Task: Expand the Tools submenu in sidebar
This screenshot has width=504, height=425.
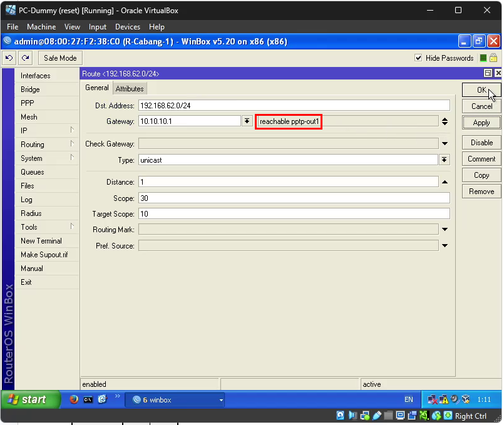Action: [73, 226]
